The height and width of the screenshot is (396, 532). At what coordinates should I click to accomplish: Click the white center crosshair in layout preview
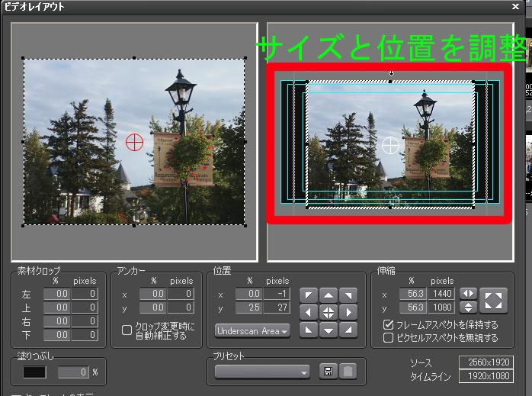390,146
